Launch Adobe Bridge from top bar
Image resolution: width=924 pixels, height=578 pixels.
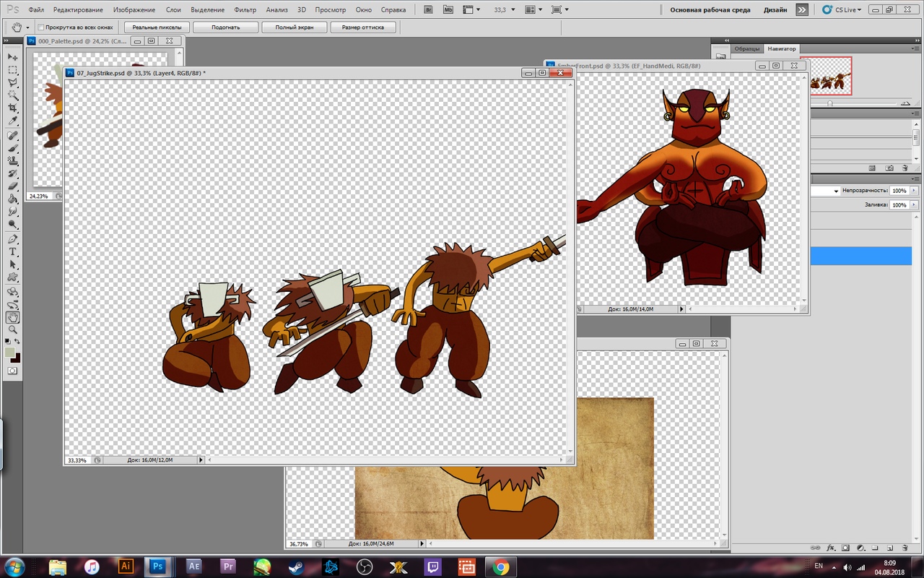(x=428, y=10)
